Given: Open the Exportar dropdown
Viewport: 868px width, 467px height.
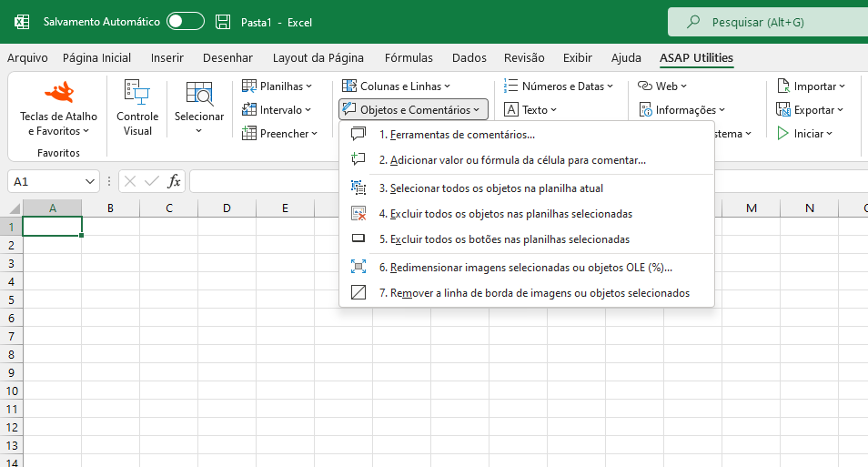Looking at the screenshot, I should pyautogui.click(x=810, y=109).
